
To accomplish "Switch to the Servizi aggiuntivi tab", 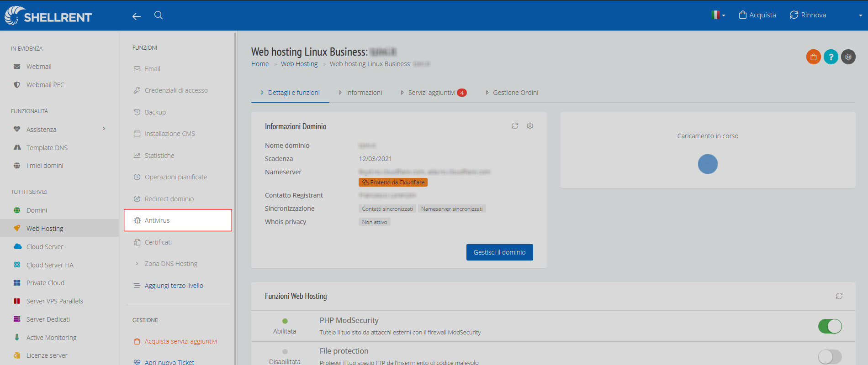I will [434, 93].
